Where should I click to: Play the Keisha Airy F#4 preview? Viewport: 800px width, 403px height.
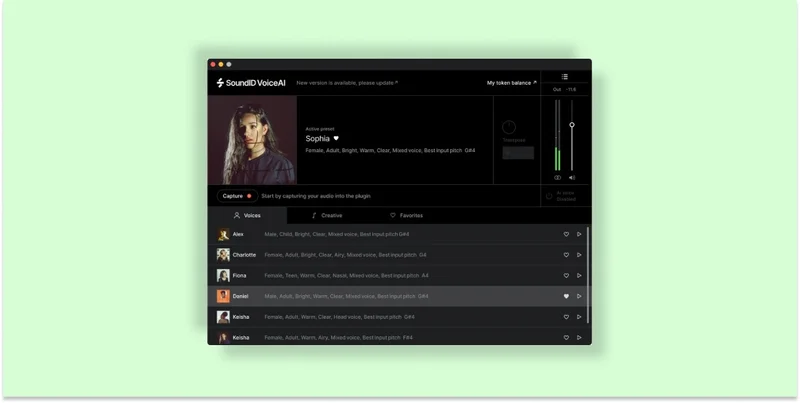click(579, 337)
